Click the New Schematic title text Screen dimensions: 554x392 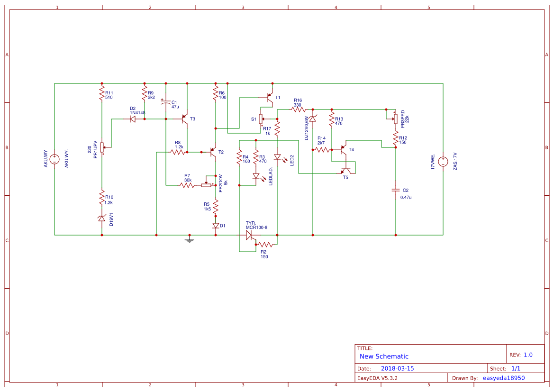[x=384, y=356]
